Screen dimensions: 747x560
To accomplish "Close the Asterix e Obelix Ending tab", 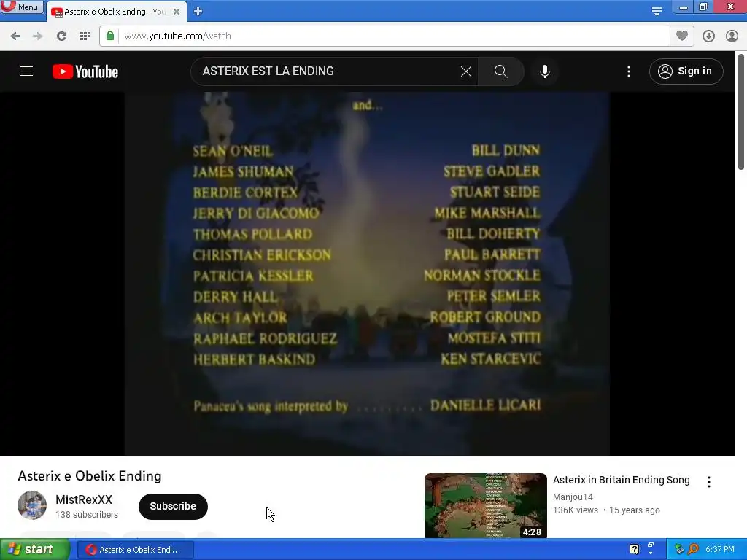I will tap(177, 12).
